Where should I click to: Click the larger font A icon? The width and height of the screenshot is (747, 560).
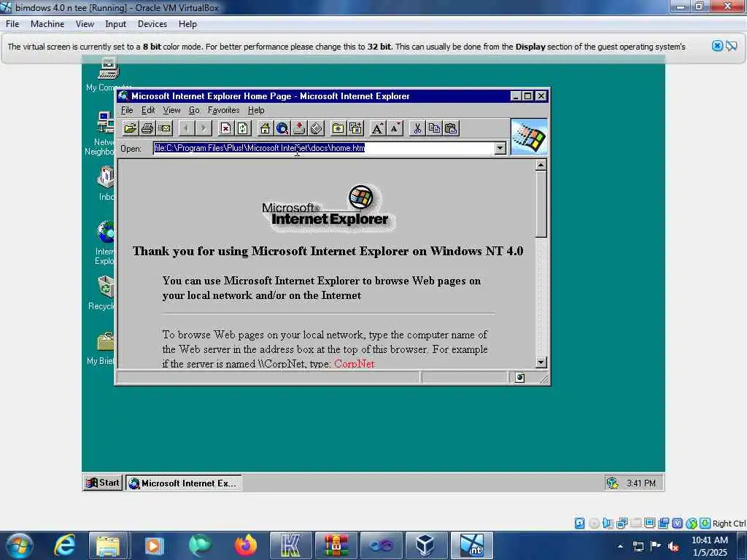pyautogui.click(x=377, y=128)
